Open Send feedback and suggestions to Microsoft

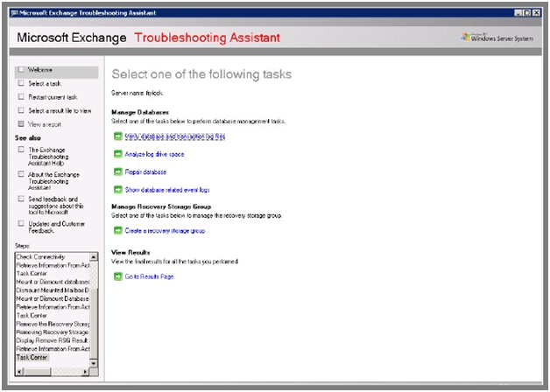(x=55, y=206)
